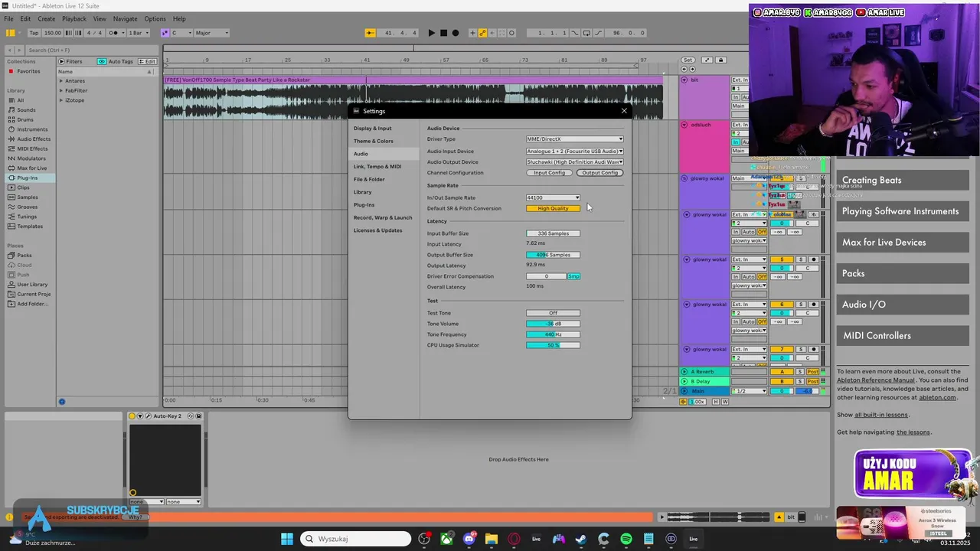Adjust the CPU Usage Simulator slider

click(x=553, y=345)
